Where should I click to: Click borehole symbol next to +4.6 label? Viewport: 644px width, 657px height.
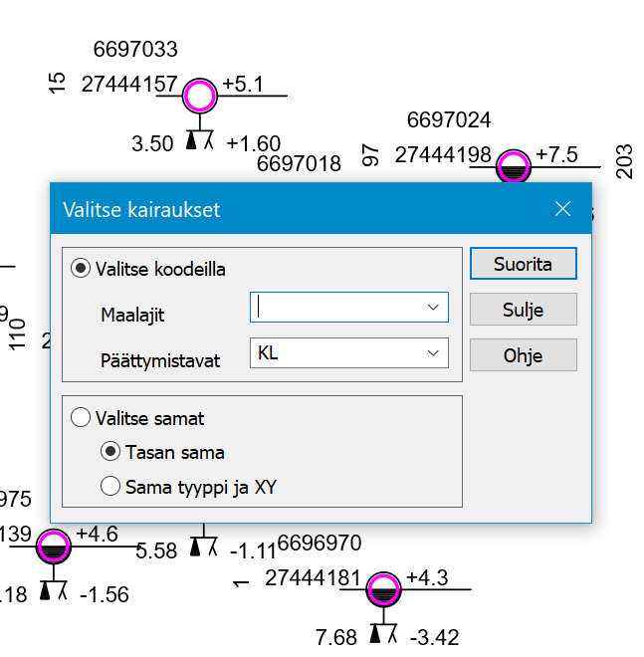pos(53,547)
